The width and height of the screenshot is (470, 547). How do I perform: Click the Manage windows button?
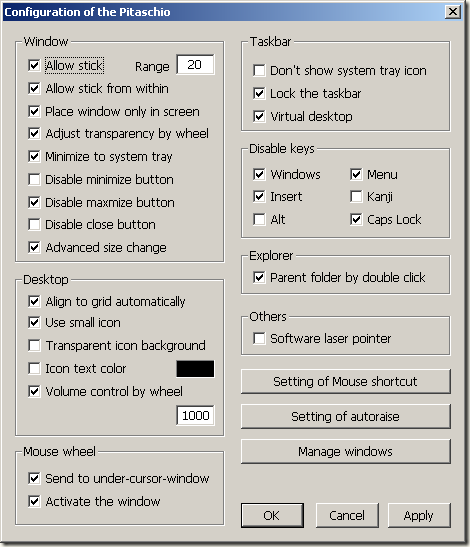pos(345,451)
